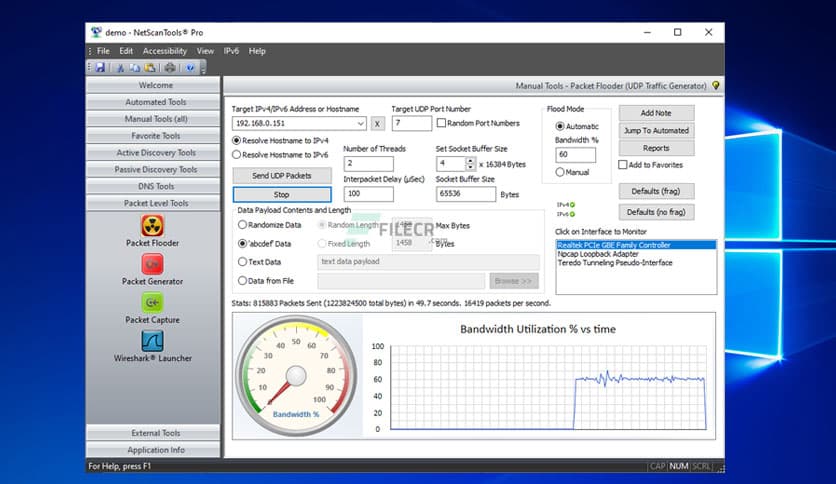Clear target address with X button

tap(377, 124)
